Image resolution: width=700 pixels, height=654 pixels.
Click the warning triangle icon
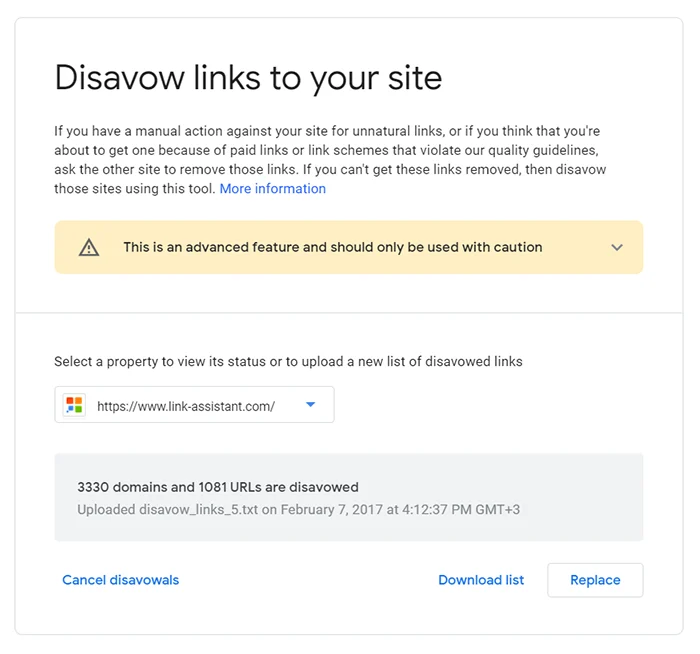[x=89, y=247]
